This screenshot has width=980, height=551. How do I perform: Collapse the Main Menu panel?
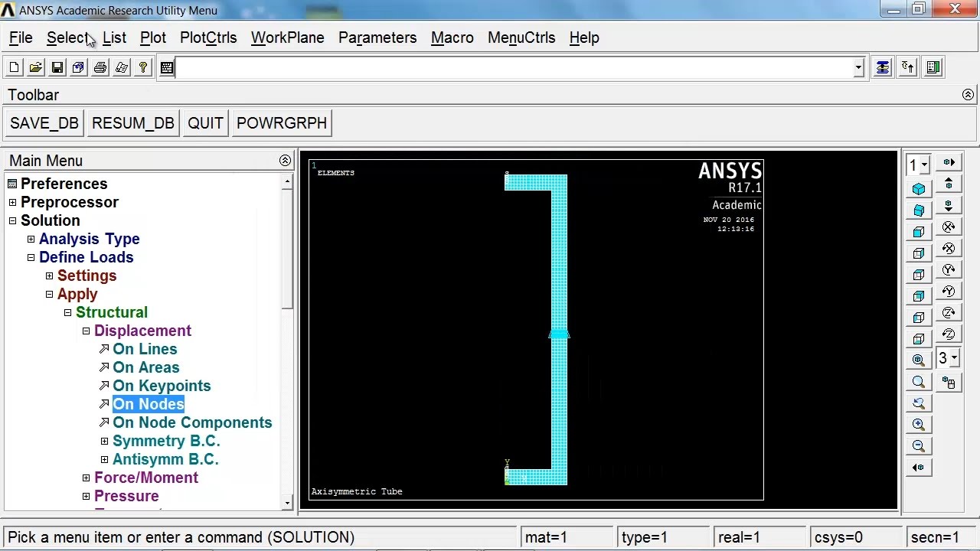pos(285,161)
